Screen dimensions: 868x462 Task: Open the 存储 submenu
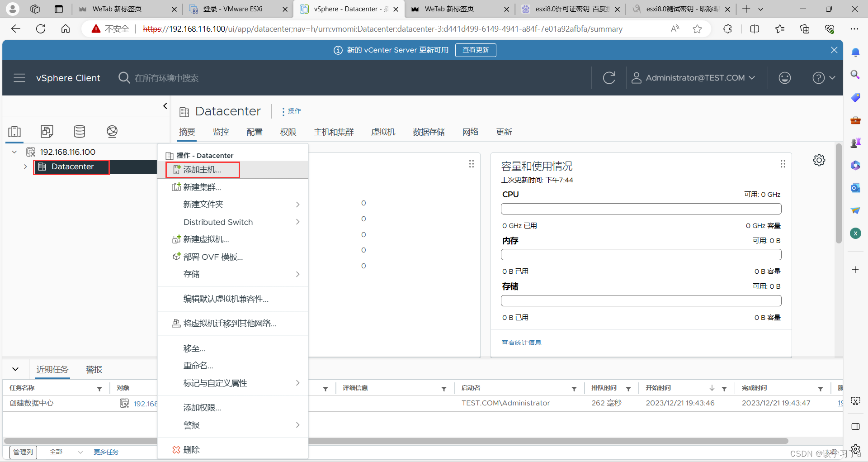click(x=233, y=274)
